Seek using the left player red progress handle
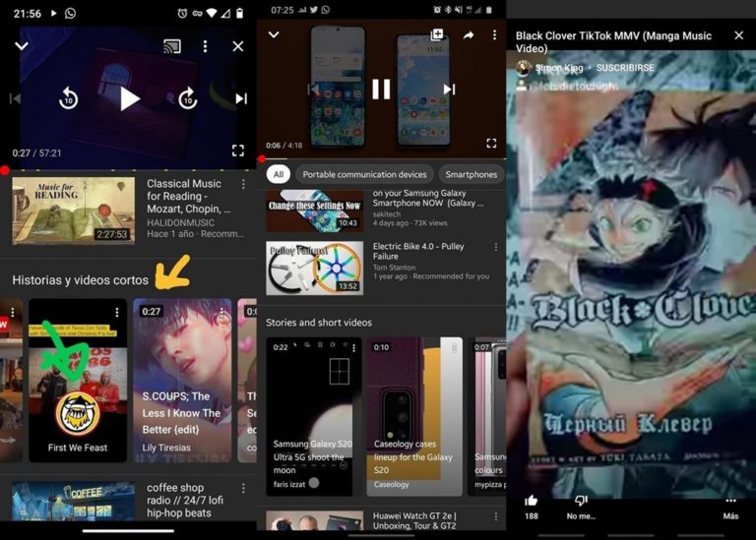The width and height of the screenshot is (756, 540). [x=5, y=169]
